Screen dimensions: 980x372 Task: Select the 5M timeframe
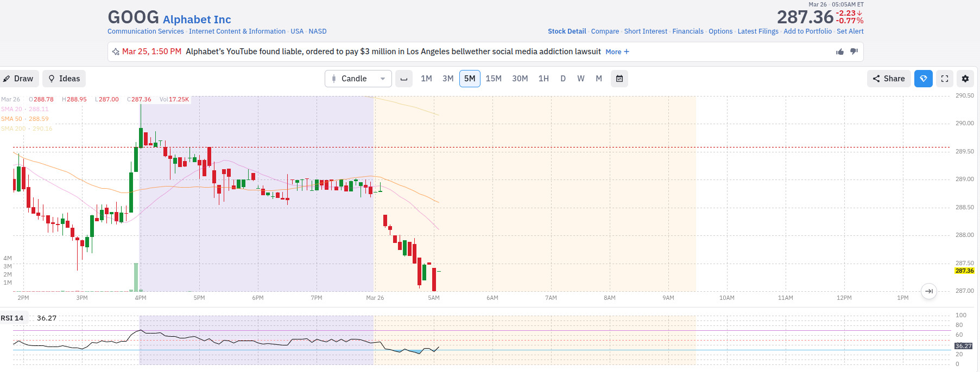[x=470, y=79]
